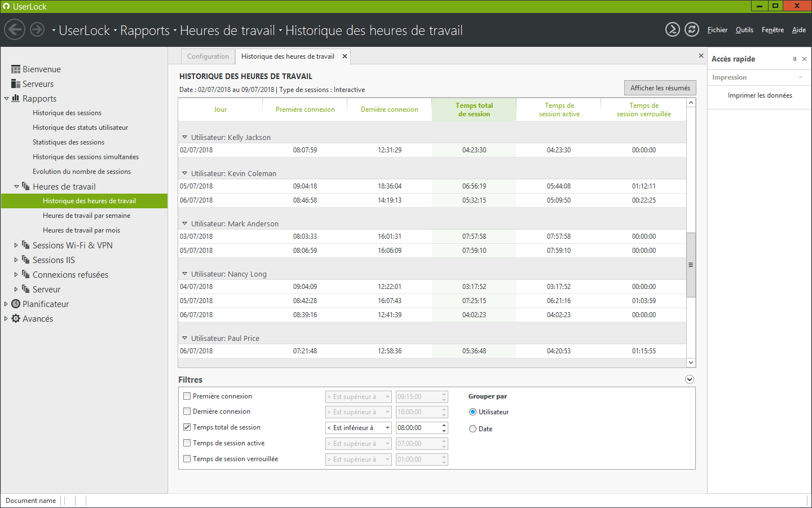Expand the Serveur tree node
Screen dimensions: 812x508
pos(16,289)
